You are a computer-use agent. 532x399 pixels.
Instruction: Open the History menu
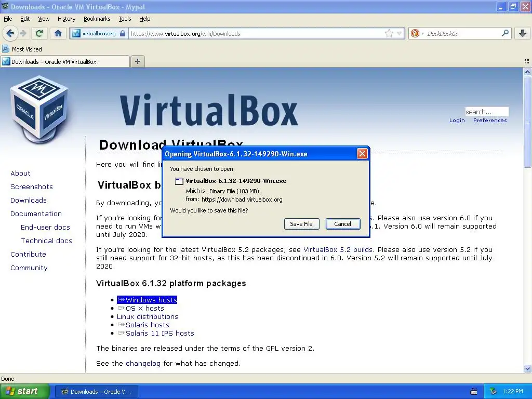point(66,19)
